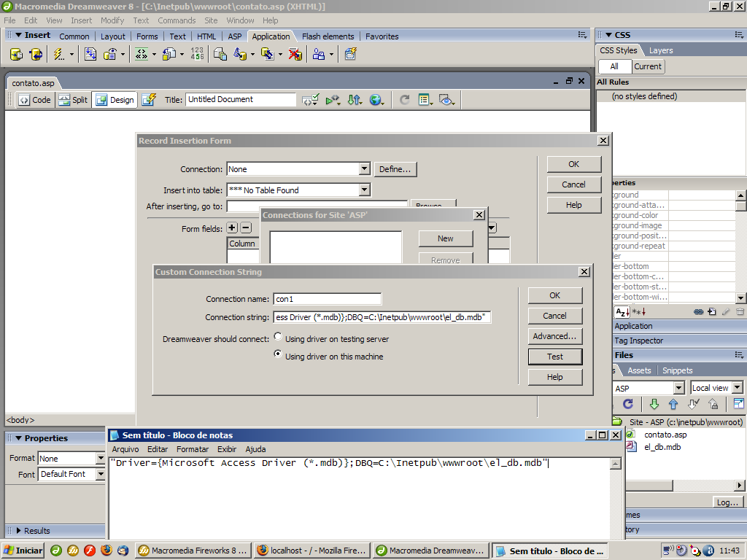The height and width of the screenshot is (560, 747).
Task: Open the Default Font dropdown
Action: pos(101,474)
